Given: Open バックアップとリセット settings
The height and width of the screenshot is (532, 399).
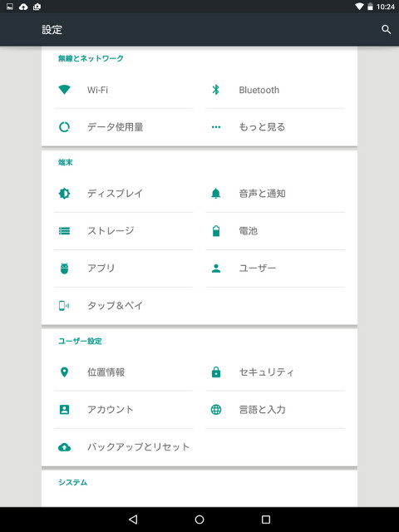Looking at the screenshot, I should click(124, 447).
